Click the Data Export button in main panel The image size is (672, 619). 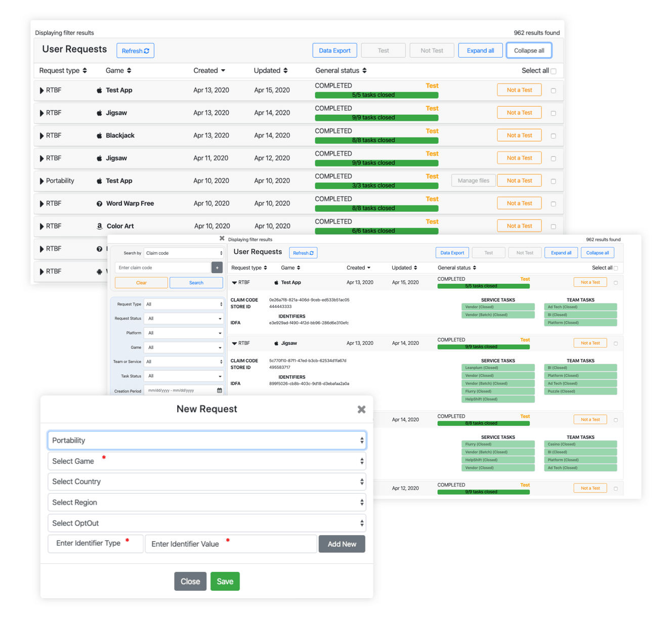[334, 51]
